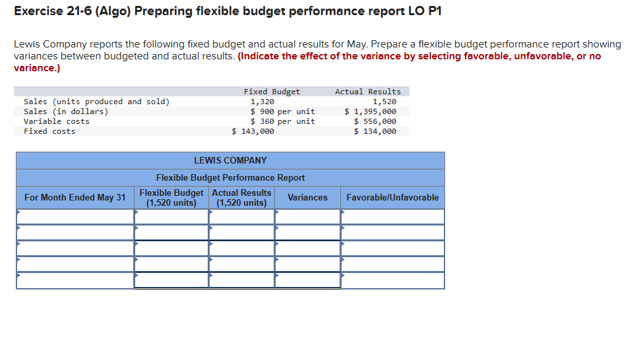Select first row Variances input cell

pyautogui.click(x=307, y=217)
